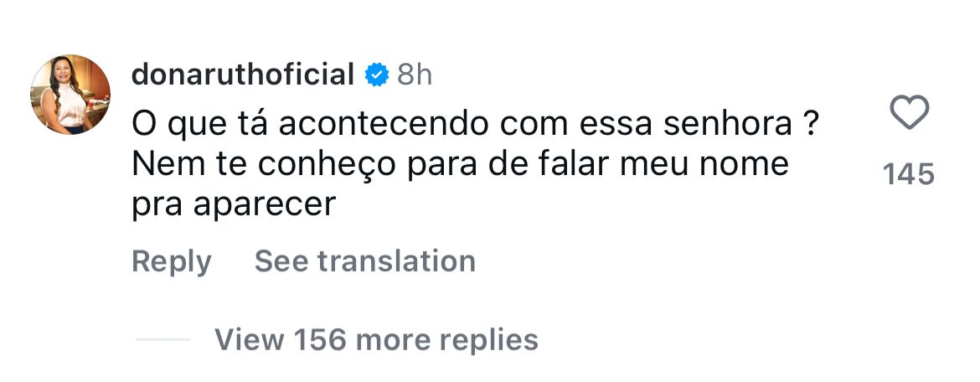Click the question mark ending the first line
Screen dimensions: 980x382
[809, 125]
